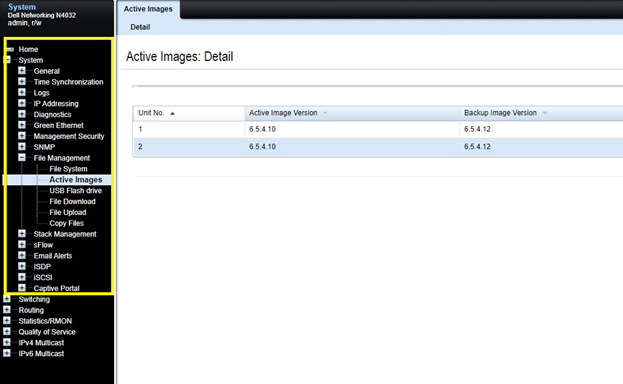
Task: Expand the Logs tree node
Action: 22,92
